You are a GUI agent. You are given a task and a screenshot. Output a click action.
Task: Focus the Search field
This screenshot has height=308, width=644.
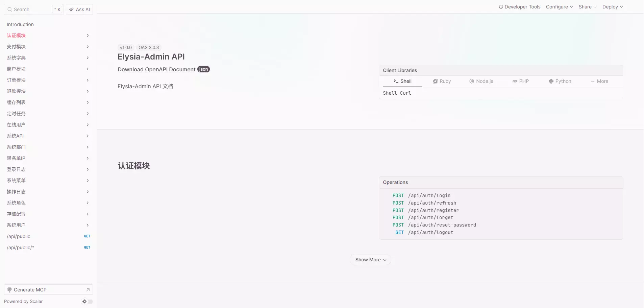(34, 9)
